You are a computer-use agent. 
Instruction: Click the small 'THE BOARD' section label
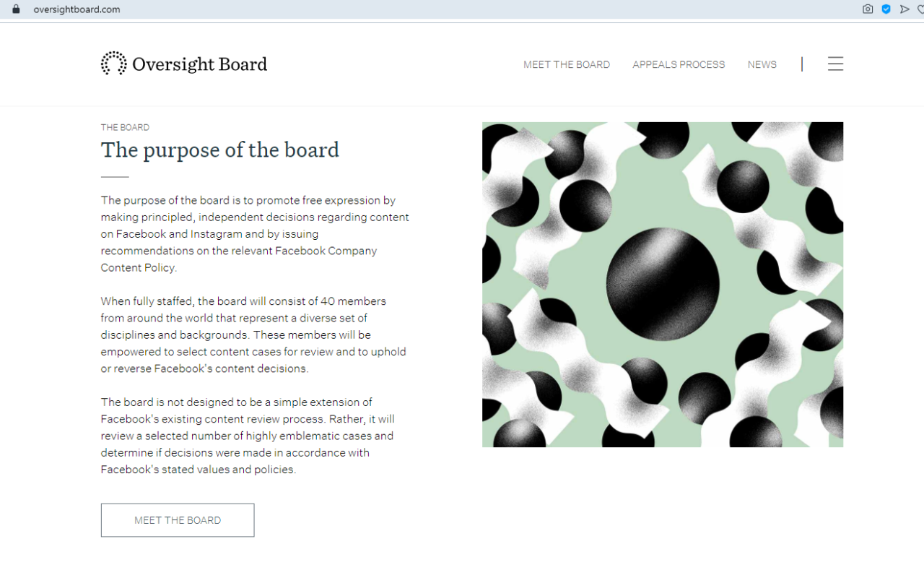pyautogui.click(x=125, y=127)
